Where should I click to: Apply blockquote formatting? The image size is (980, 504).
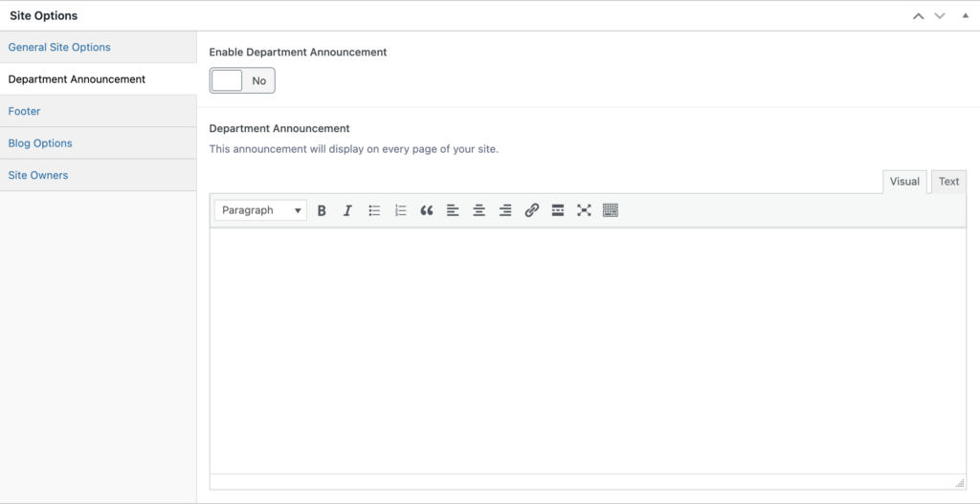click(x=427, y=210)
